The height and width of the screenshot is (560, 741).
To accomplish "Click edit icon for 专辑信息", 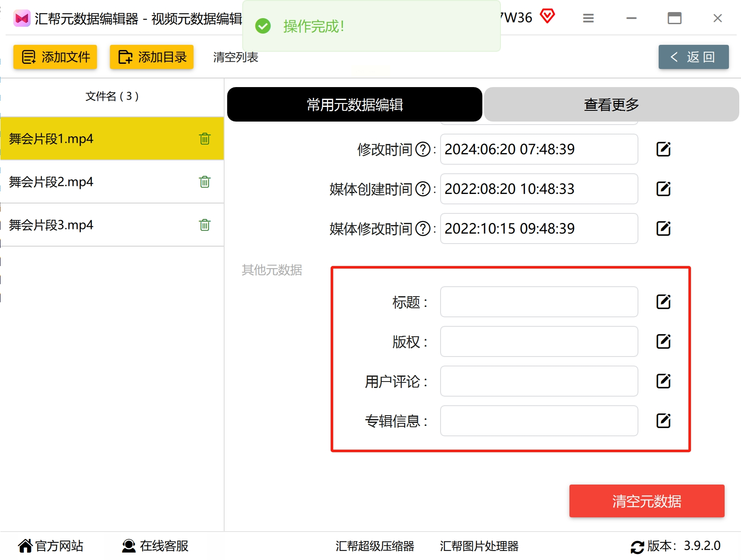I will coord(663,421).
